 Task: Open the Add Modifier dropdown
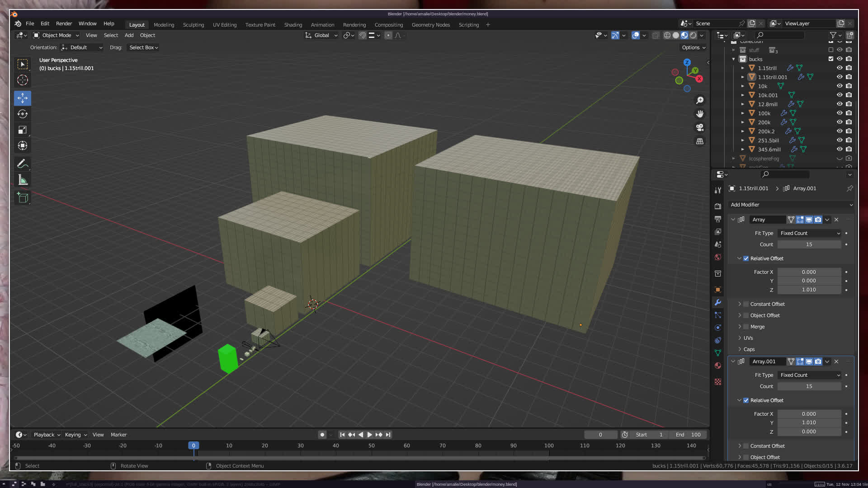click(x=791, y=205)
